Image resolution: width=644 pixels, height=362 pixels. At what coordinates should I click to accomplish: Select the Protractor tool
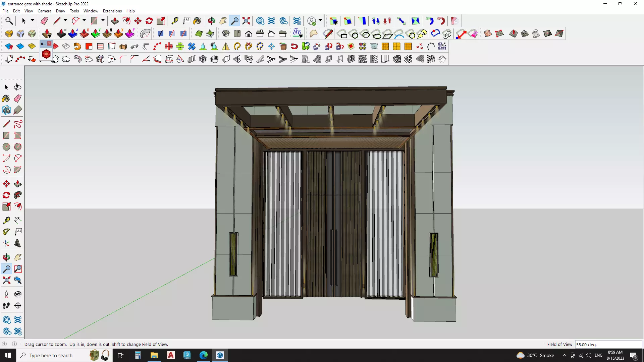point(6,232)
